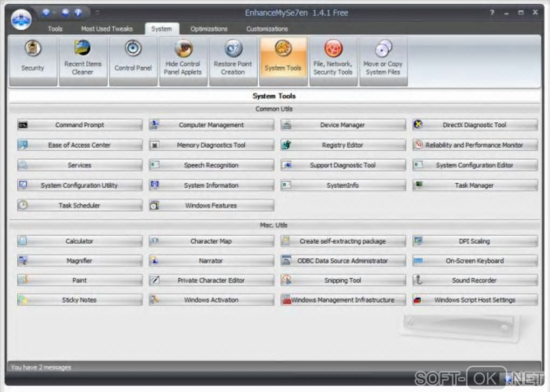Start Narrator
Viewport: 550px width, 392px height.
coord(211,260)
